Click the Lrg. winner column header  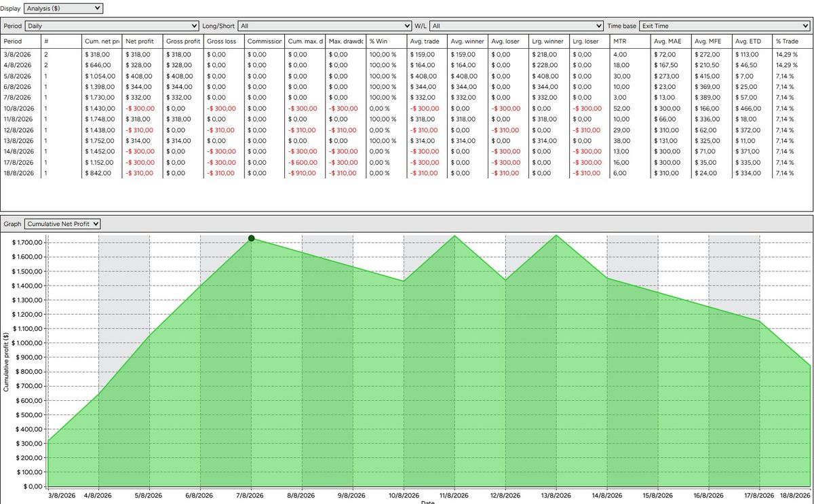click(x=549, y=41)
